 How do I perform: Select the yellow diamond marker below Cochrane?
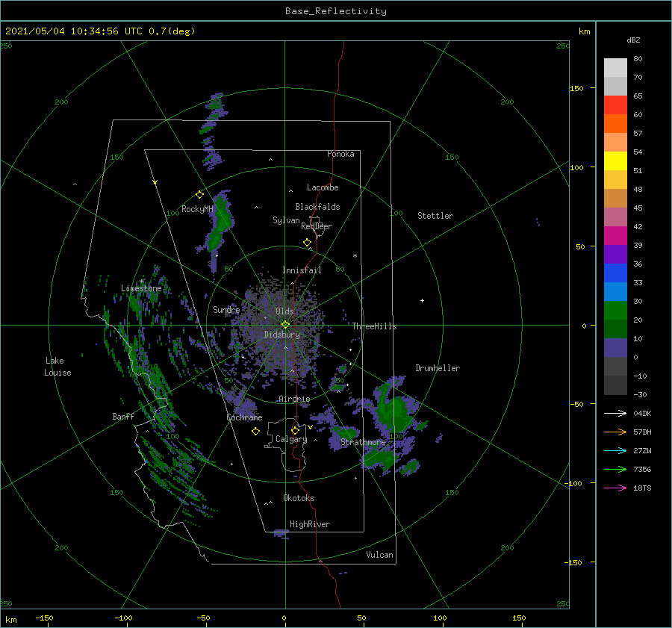pyautogui.click(x=255, y=432)
